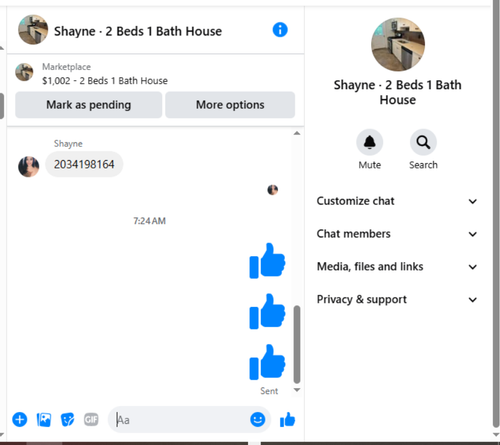Click the 7:24 AM timestamp

click(149, 221)
